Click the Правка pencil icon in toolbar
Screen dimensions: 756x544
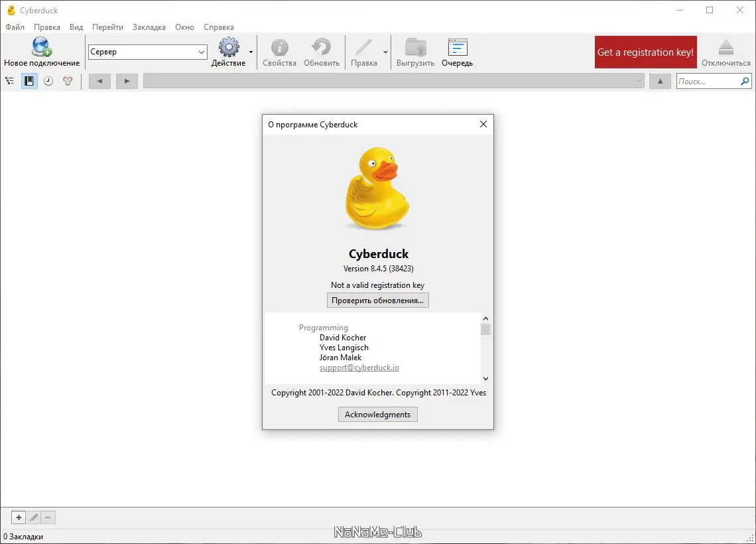[x=363, y=47]
